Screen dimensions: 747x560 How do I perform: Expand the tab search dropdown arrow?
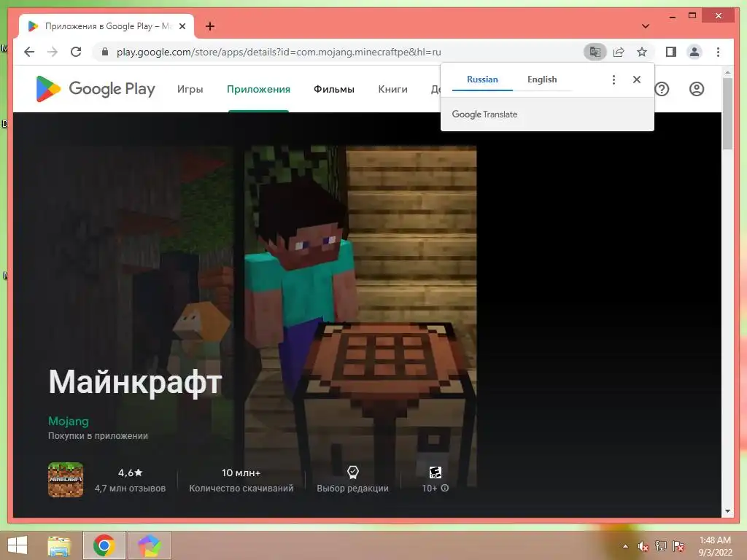[x=646, y=26]
